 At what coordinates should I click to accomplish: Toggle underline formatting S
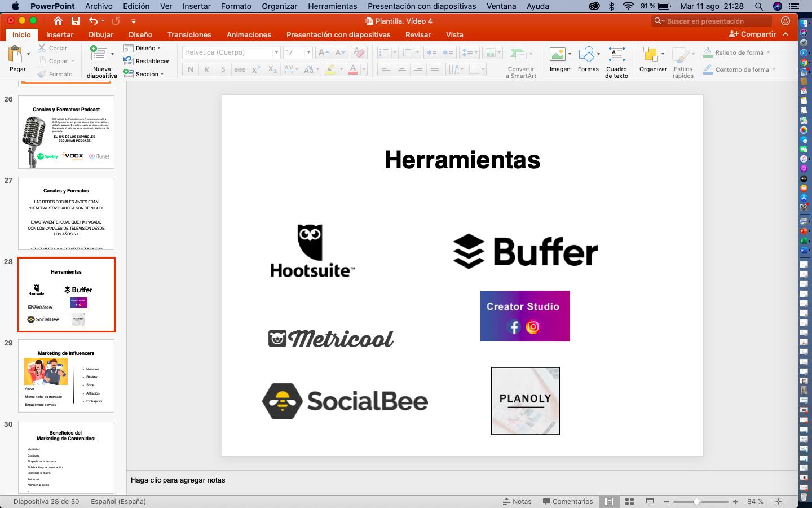coord(223,69)
